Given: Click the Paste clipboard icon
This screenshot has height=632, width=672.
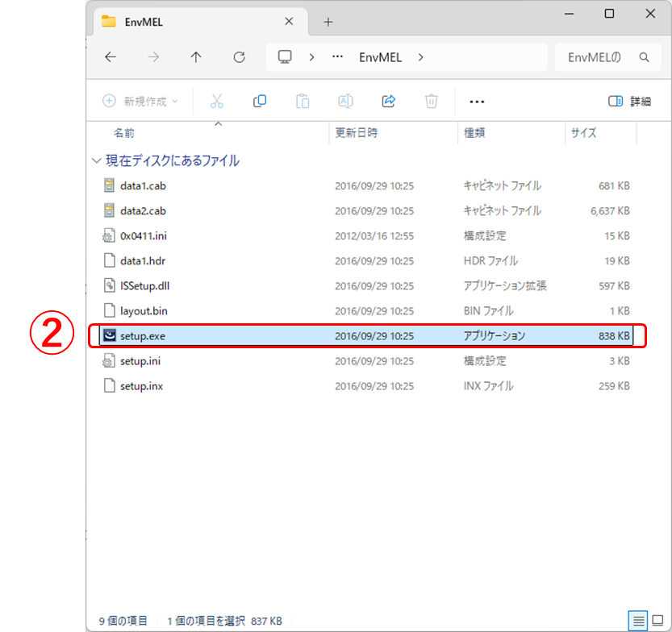Looking at the screenshot, I should [303, 102].
